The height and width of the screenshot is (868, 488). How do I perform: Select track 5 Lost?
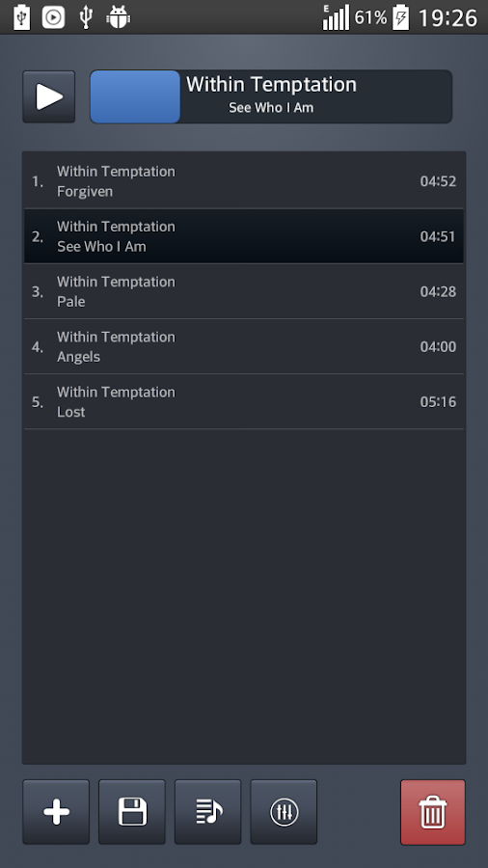pyautogui.click(x=244, y=401)
